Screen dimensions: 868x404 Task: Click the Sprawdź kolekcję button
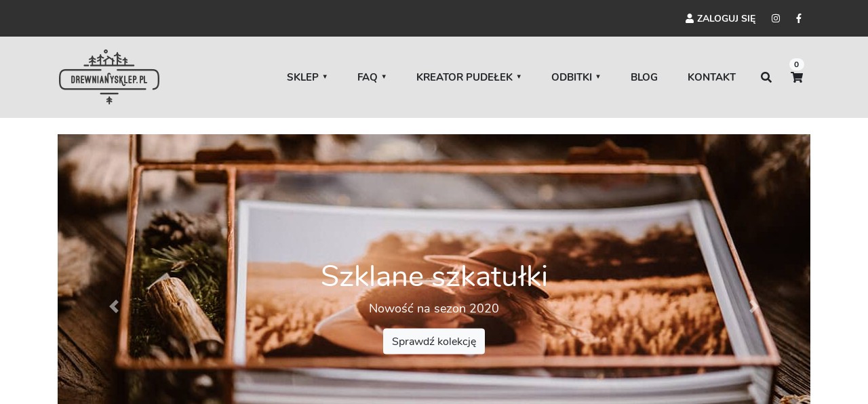pyautogui.click(x=434, y=342)
